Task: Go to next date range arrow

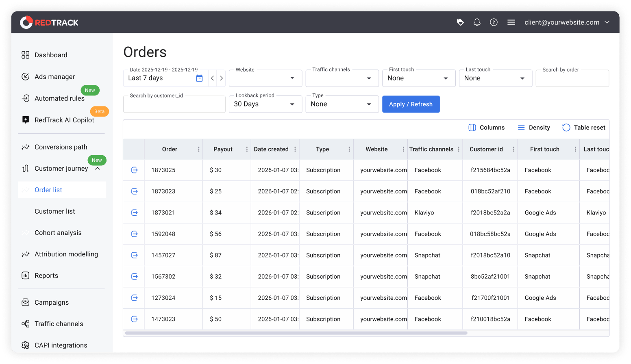Action: click(x=222, y=78)
